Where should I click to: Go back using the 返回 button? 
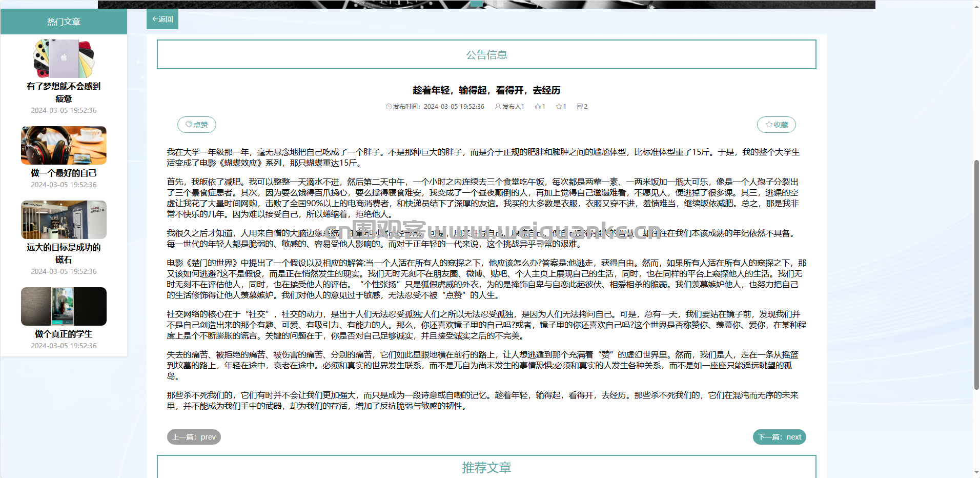coord(162,19)
